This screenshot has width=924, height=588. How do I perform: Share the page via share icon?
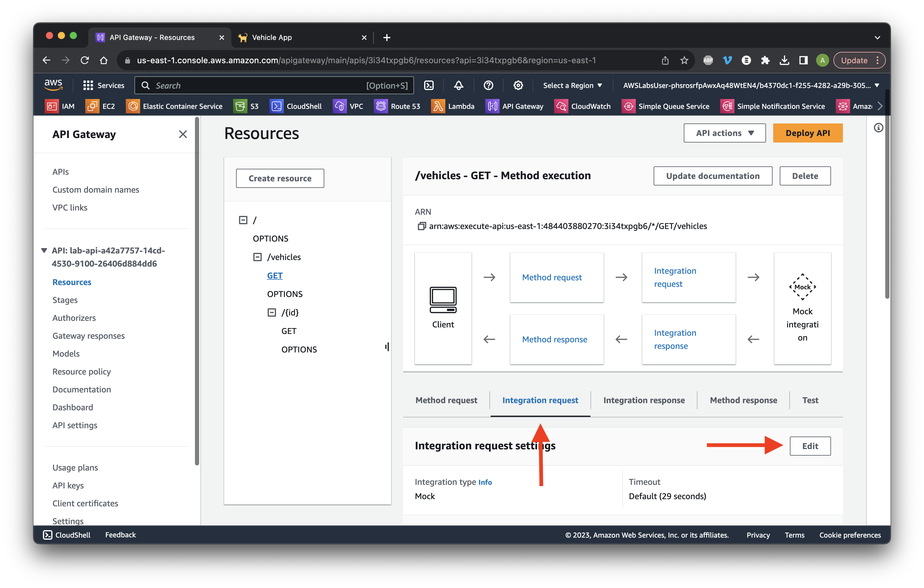(665, 60)
